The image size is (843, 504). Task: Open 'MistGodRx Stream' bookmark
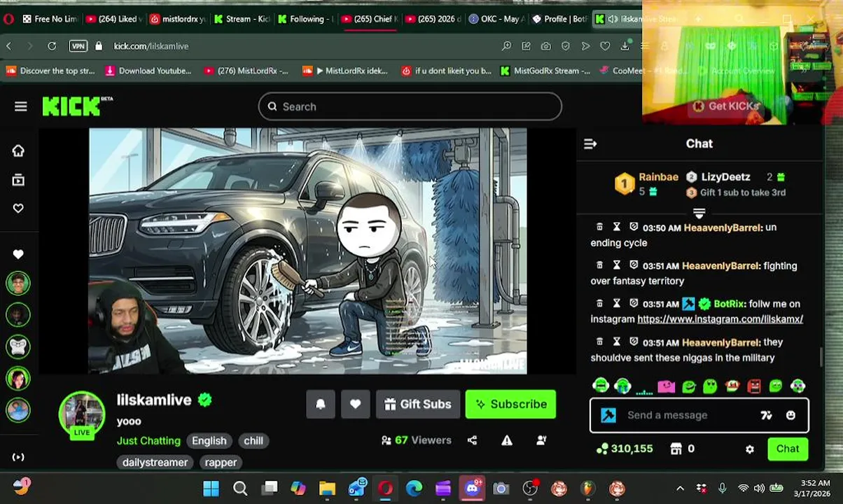(x=545, y=71)
